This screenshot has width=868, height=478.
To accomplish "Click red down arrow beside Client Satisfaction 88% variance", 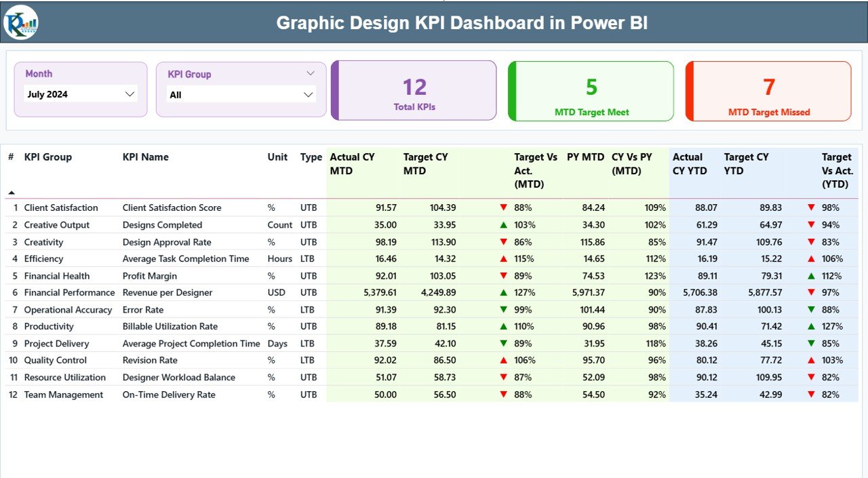I will 502,207.
